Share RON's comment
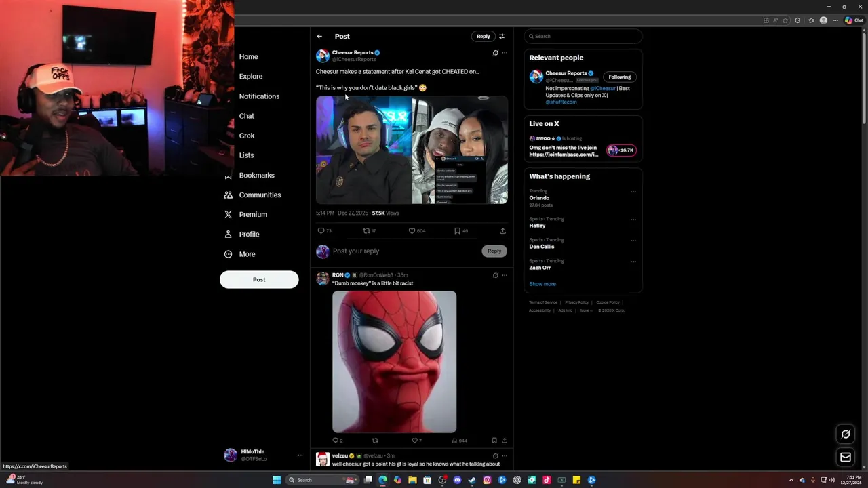The height and width of the screenshot is (488, 868). point(504,441)
